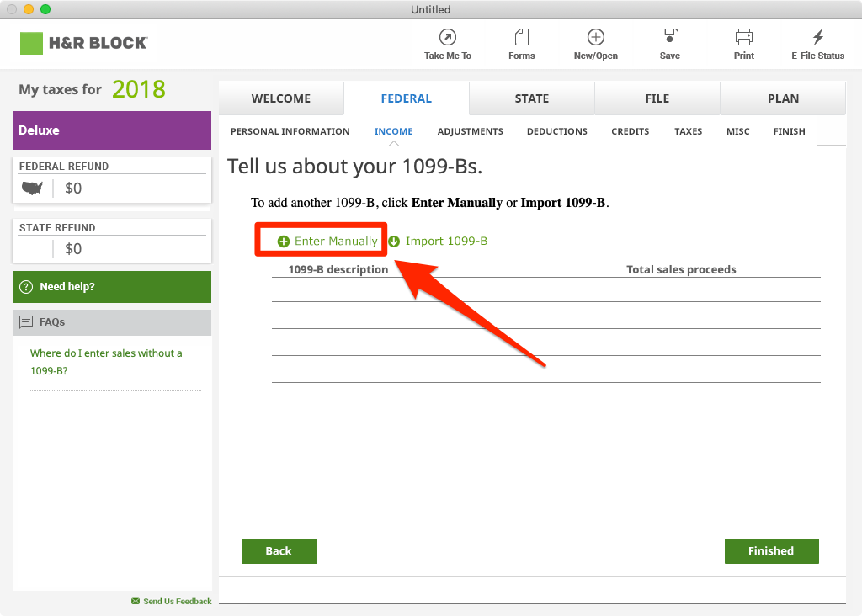
Task: Open the Forms toolbar icon
Action: pos(521,37)
